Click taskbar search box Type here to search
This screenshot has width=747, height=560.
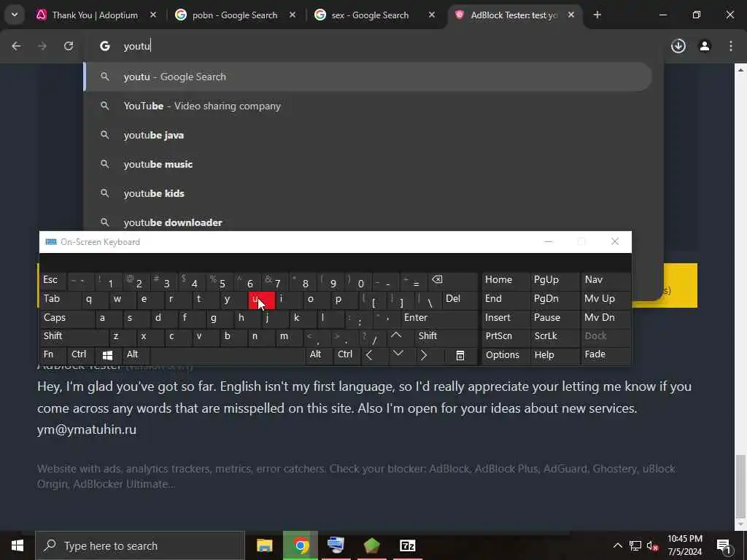pos(140,545)
